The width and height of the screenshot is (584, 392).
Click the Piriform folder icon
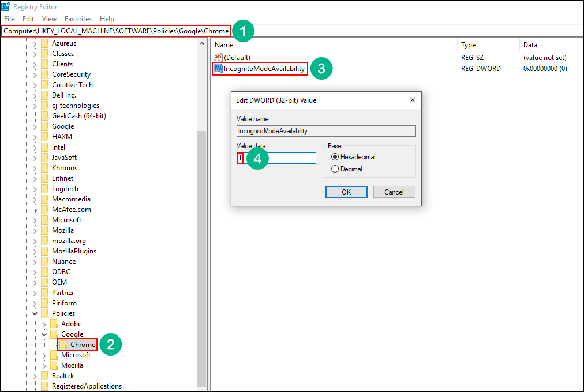click(x=44, y=303)
